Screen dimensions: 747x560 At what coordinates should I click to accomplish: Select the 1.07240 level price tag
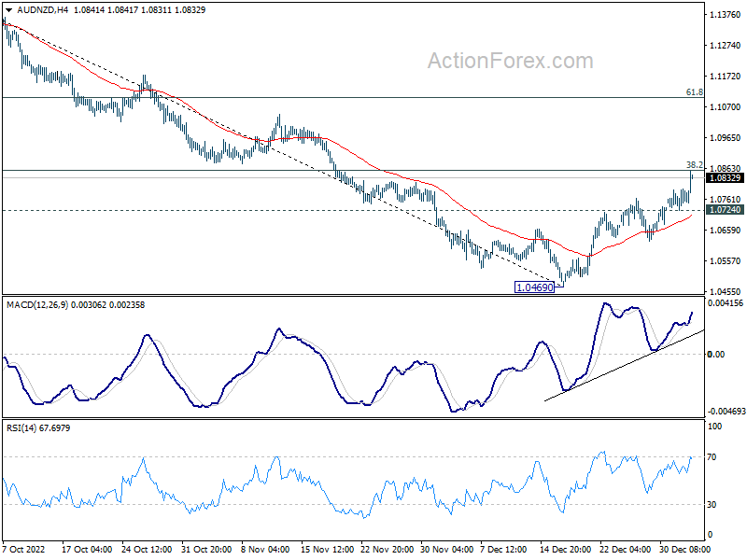[725, 210]
